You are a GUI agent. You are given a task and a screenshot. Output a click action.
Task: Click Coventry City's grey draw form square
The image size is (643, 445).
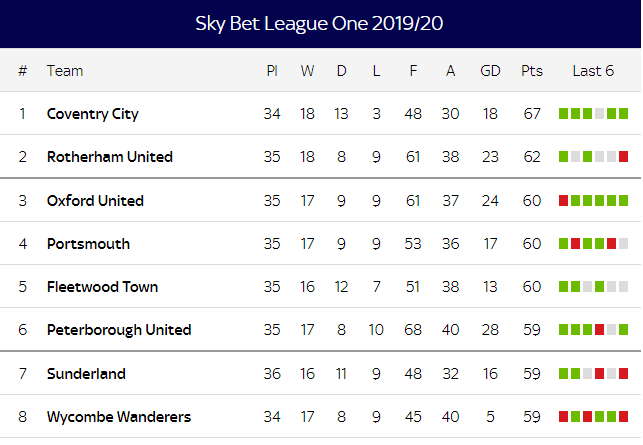(x=600, y=114)
